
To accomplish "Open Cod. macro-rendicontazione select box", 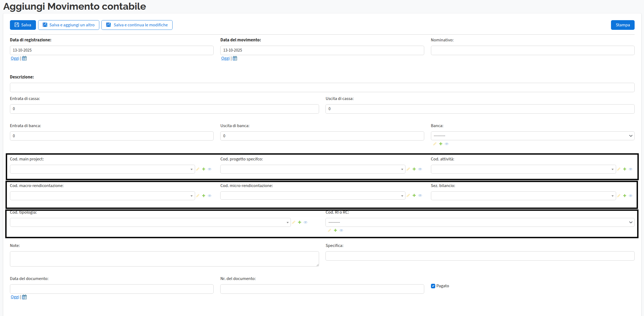I will (102, 196).
